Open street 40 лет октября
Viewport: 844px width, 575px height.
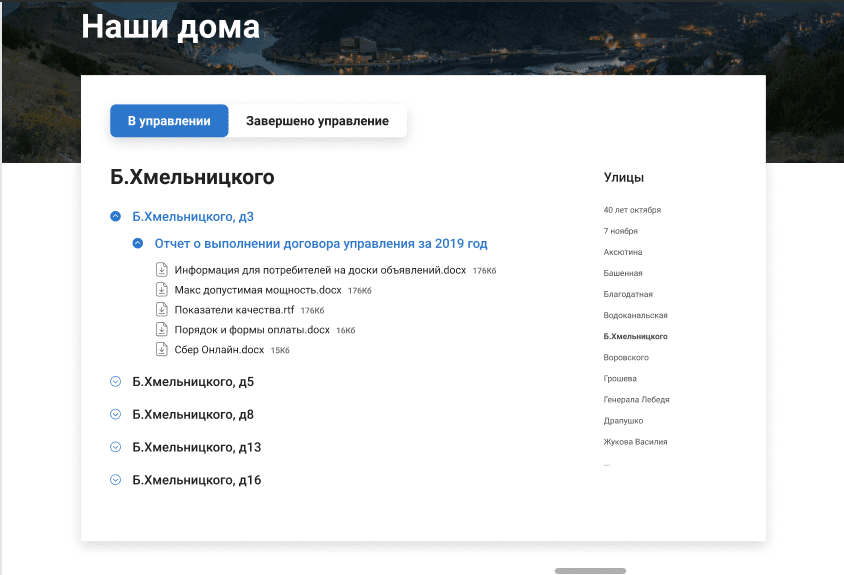tap(632, 210)
